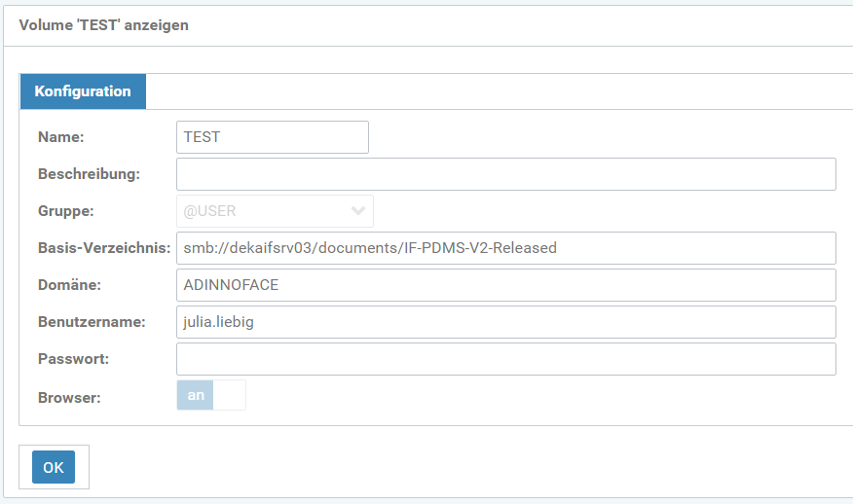
Task: Click the 'Beschreibung:' label
Action: pos(90,174)
